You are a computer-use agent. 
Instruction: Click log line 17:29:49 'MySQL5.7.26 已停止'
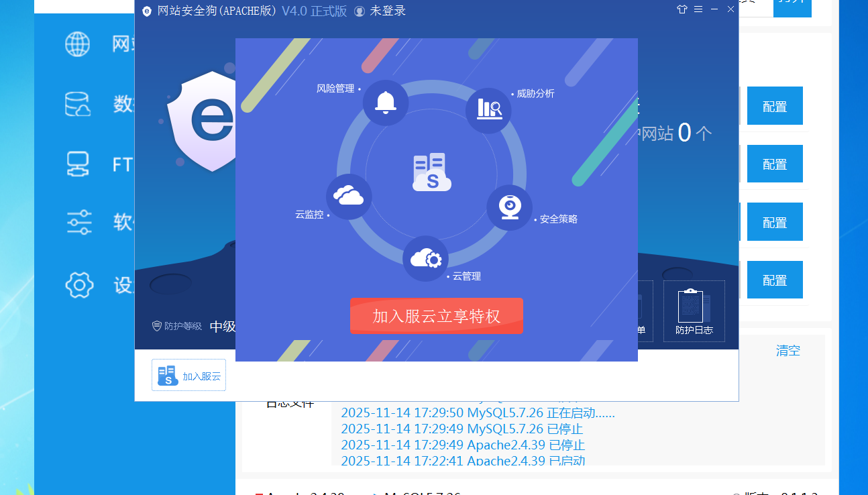[x=462, y=429]
